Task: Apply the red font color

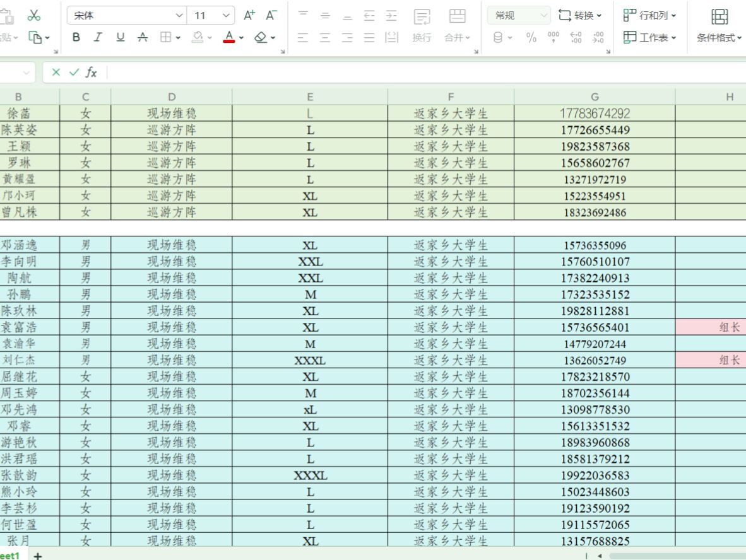Action: tap(229, 37)
